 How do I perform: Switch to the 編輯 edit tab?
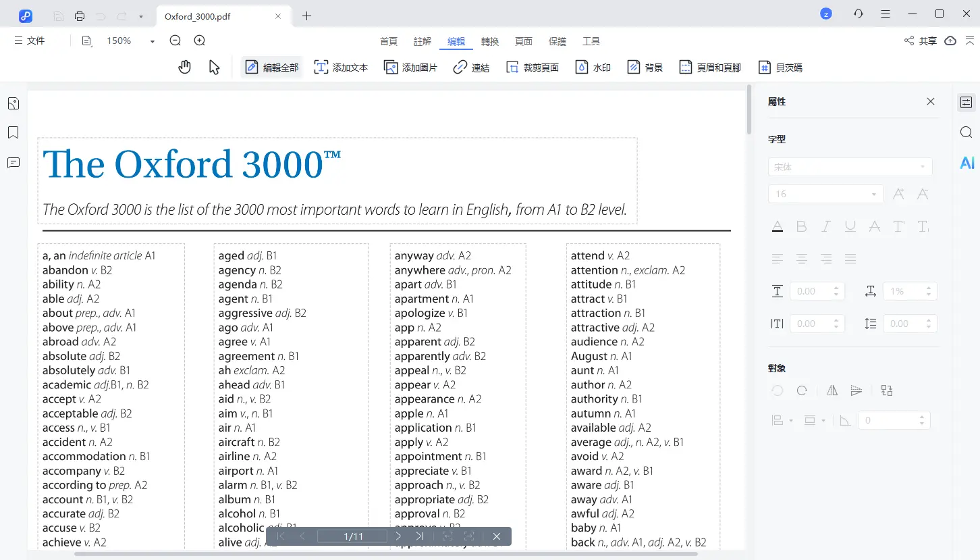456,41
